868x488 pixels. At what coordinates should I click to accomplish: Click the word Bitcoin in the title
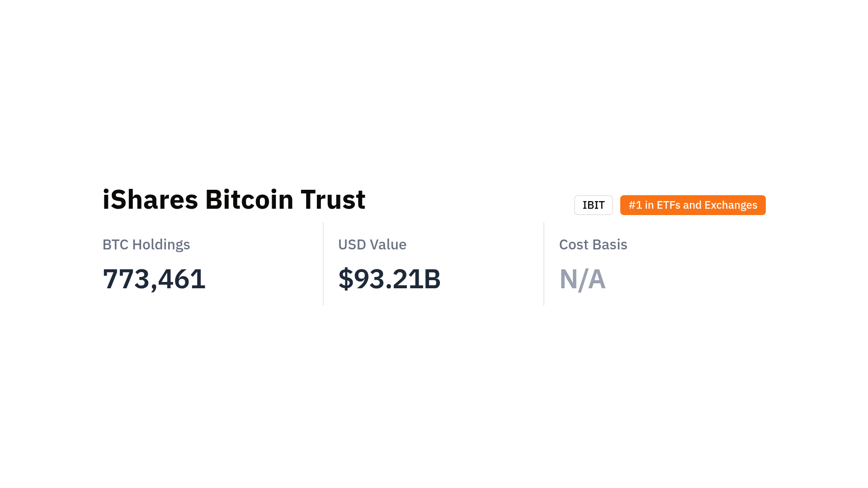point(249,199)
